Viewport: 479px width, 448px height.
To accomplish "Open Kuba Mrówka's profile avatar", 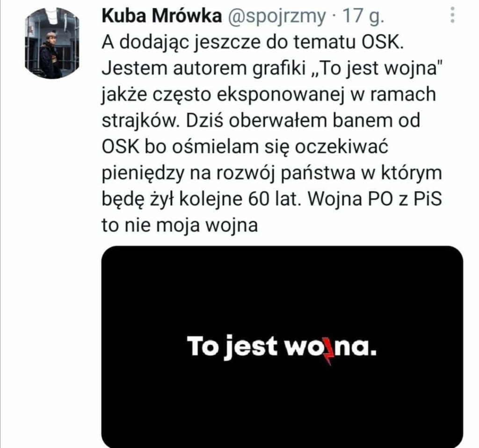I will (x=51, y=43).
